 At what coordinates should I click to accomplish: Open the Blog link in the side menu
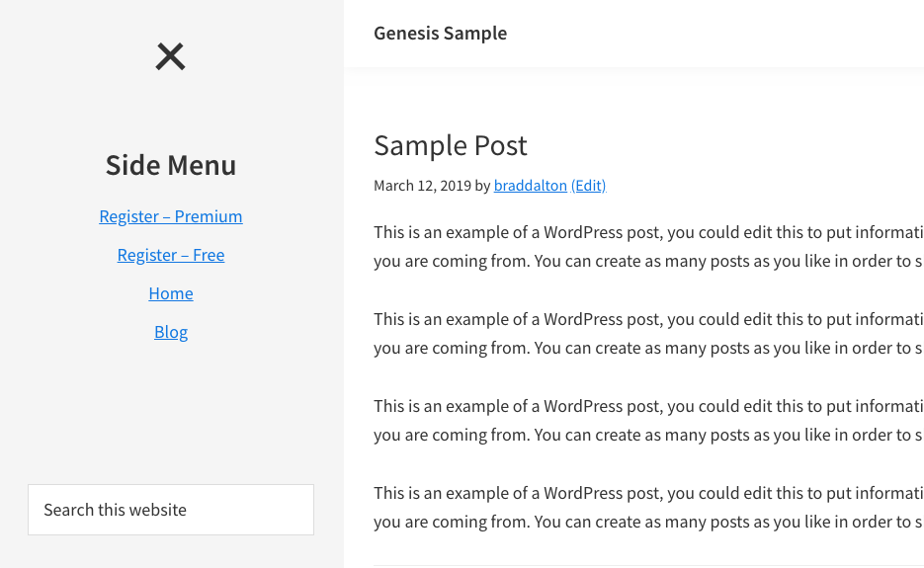171,332
